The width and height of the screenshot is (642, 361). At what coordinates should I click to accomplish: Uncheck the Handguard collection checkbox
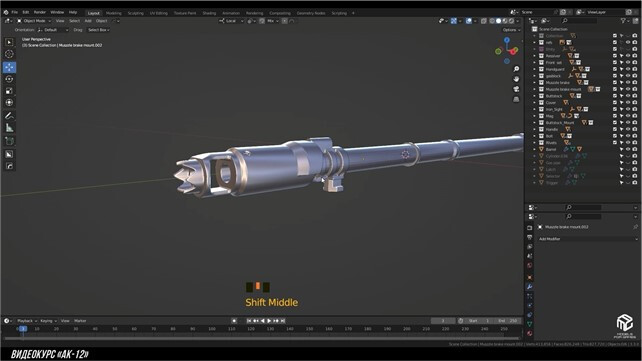(615, 69)
